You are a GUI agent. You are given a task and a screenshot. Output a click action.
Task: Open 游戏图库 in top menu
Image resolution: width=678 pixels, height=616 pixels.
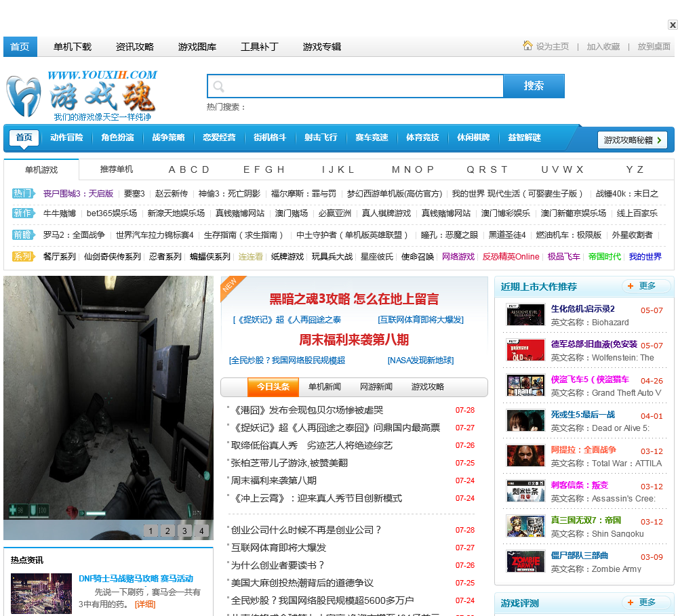pos(197,47)
